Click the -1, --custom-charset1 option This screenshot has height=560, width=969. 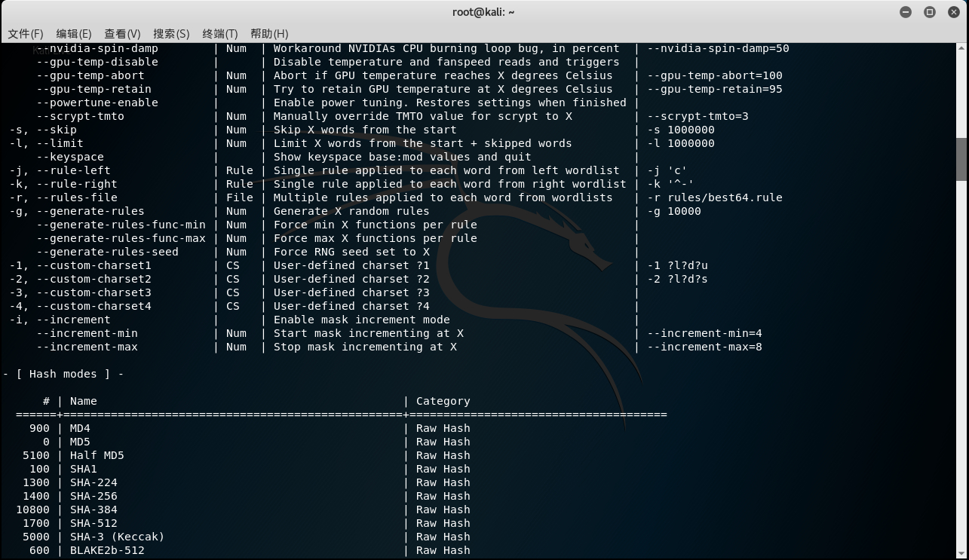point(81,265)
